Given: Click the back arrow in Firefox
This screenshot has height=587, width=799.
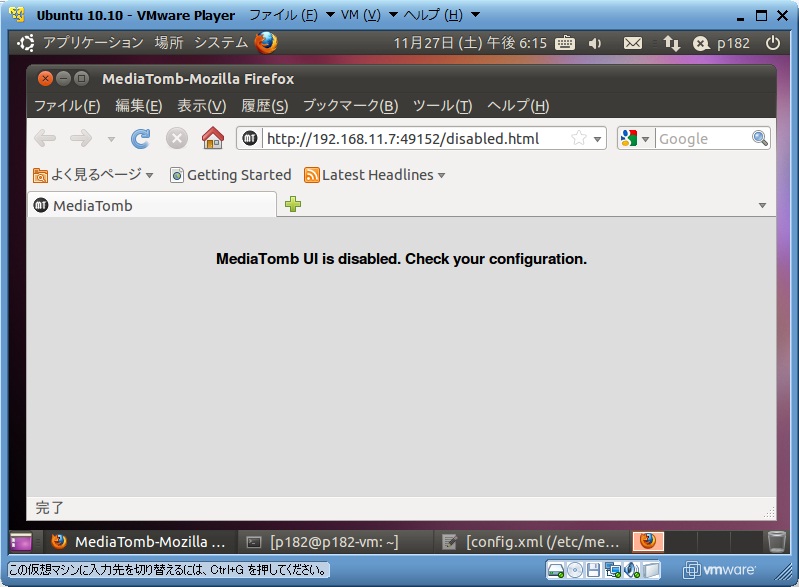Looking at the screenshot, I should (45, 138).
